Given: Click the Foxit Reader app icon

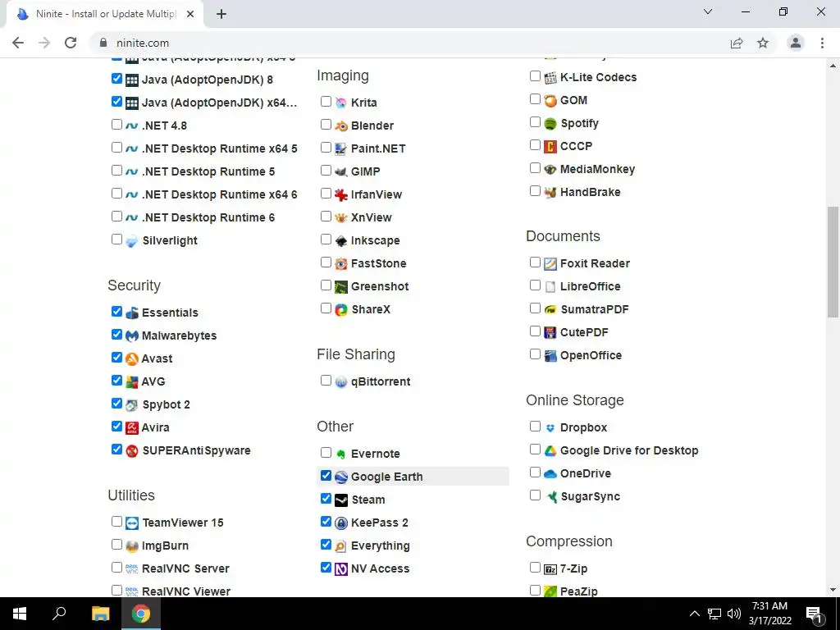Looking at the screenshot, I should pyautogui.click(x=550, y=263).
